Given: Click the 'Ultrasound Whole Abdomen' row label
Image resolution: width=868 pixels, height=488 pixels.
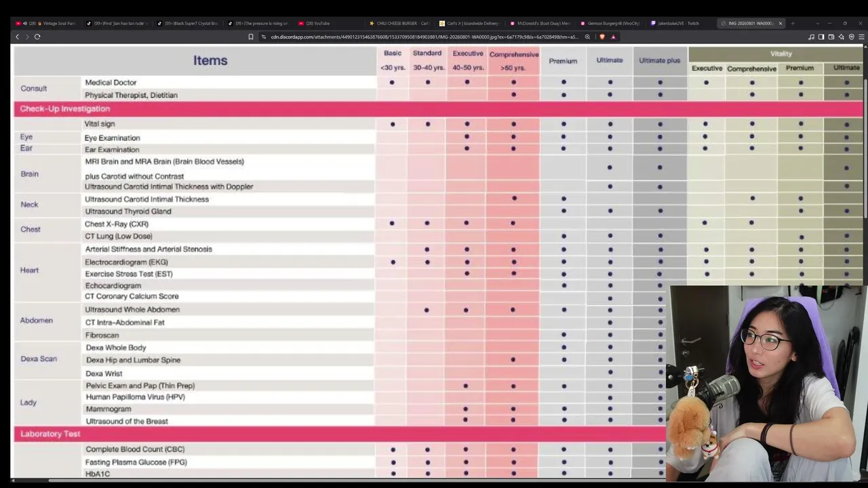Looking at the screenshot, I should click(x=132, y=309).
